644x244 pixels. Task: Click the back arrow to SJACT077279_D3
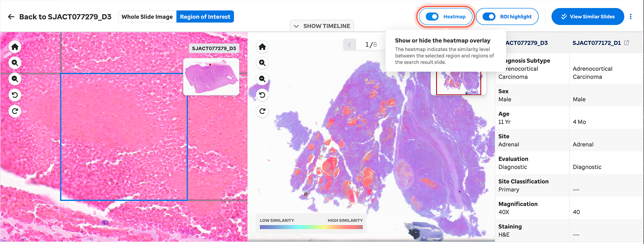[x=11, y=17]
